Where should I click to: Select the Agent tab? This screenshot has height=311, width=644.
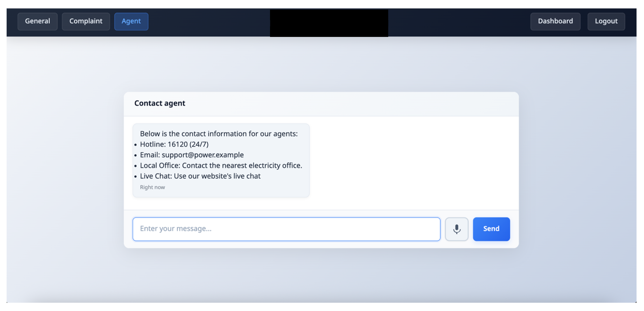(131, 21)
